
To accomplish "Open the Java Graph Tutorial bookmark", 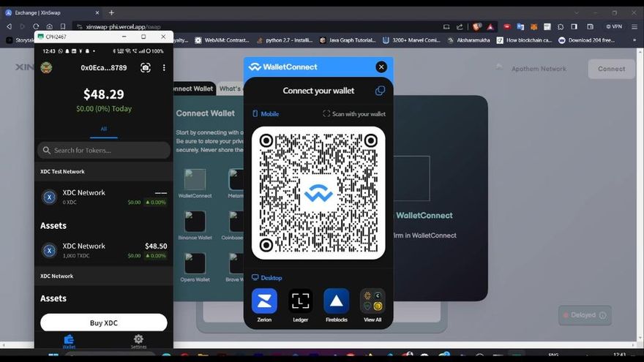I will pos(348,40).
